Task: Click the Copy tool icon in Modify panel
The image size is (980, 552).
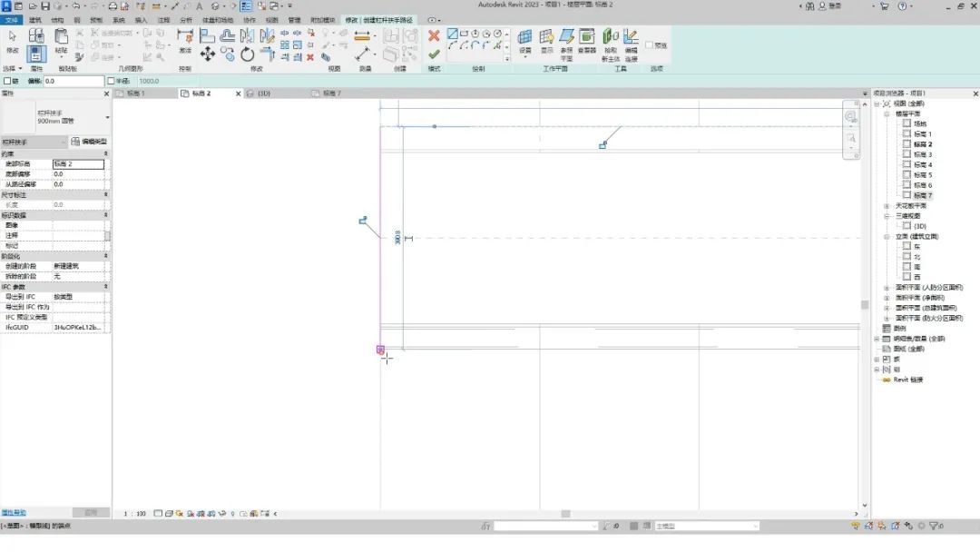Action: point(228,55)
